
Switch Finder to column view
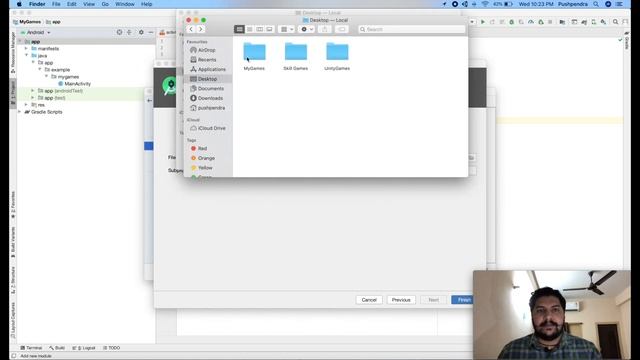tap(259, 29)
